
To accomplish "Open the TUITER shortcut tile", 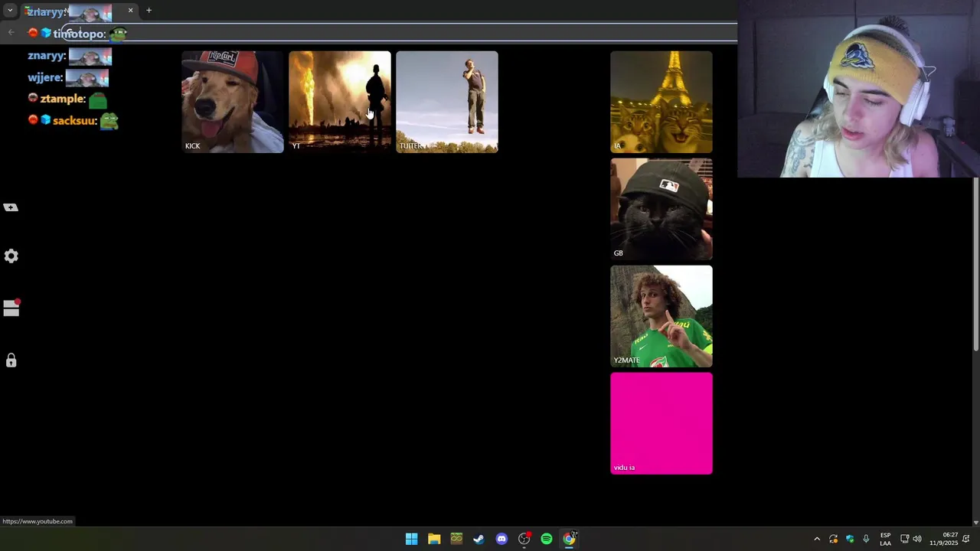I will coord(447,102).
